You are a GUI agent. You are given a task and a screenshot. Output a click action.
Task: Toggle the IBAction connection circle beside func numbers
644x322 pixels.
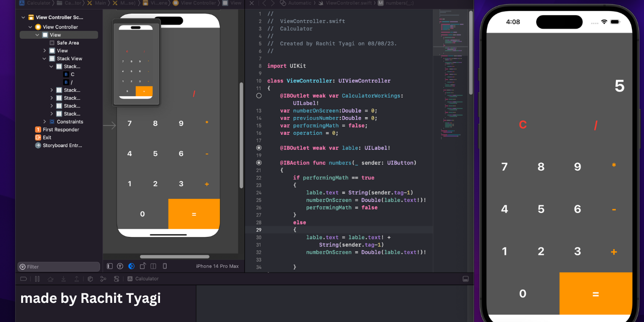point(259,163)
